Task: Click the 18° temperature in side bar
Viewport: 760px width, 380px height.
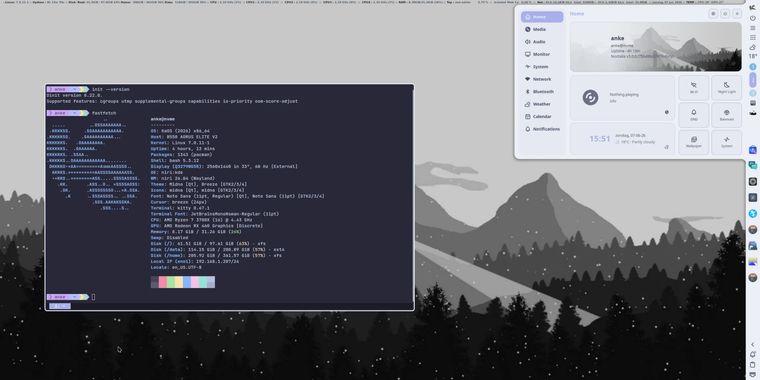Action: point(753,56)
